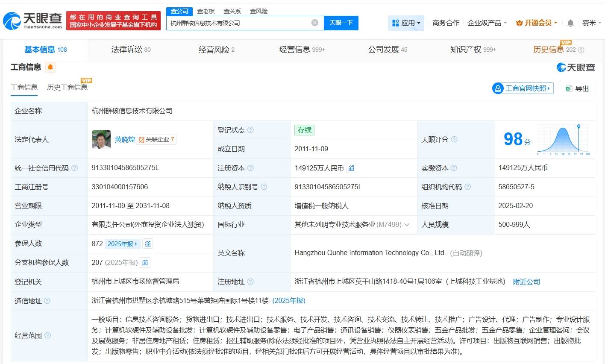
Task: Click the 天眼一下 search button
Action: pos(341,23)
